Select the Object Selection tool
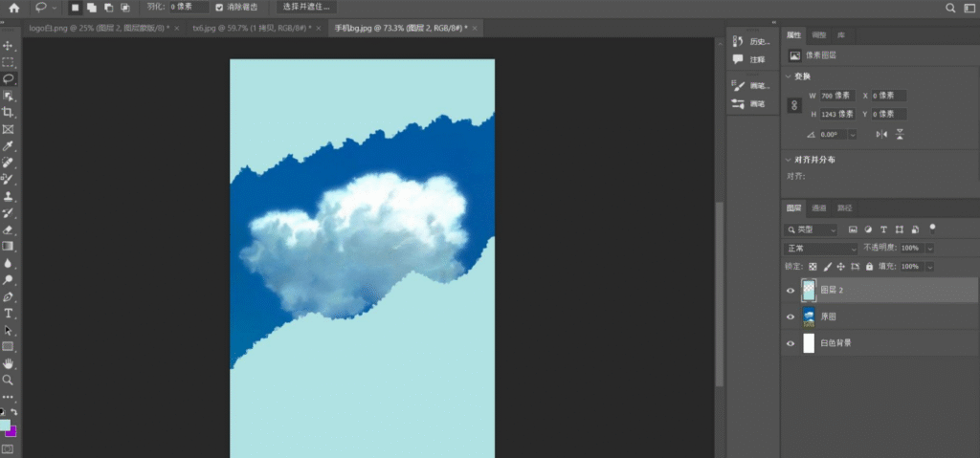 tap(8, 96)
